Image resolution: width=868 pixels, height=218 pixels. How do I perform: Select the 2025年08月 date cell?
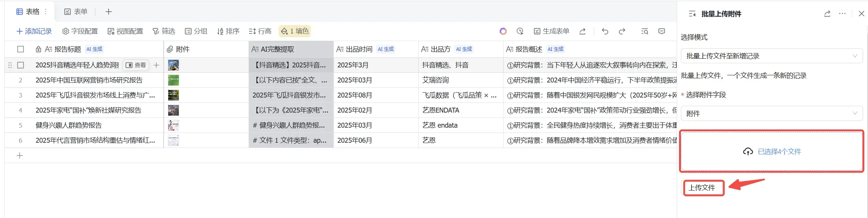[376, 95]
